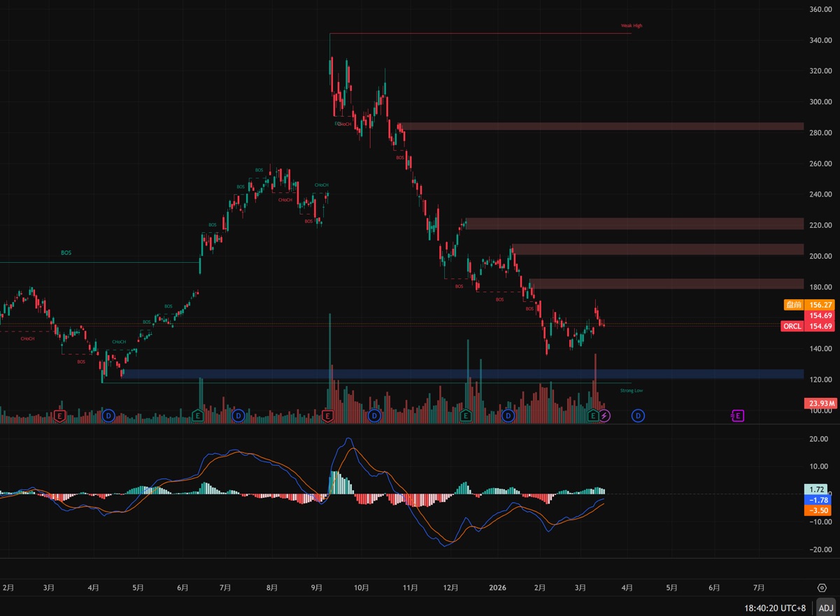Select the topmost red supply zone near 280
This screenshot has height=616, width=840.
tap(601, 127)
